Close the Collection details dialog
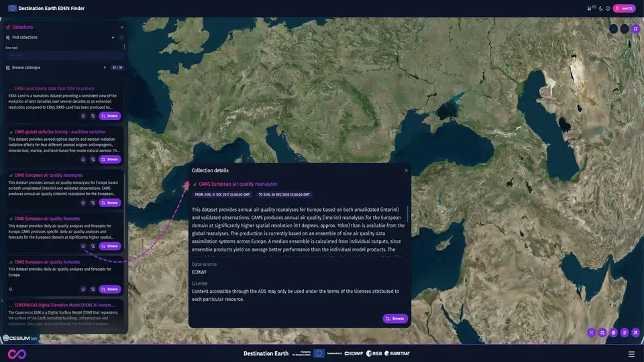This screenshot has width=644, height=362. [406, 171]
